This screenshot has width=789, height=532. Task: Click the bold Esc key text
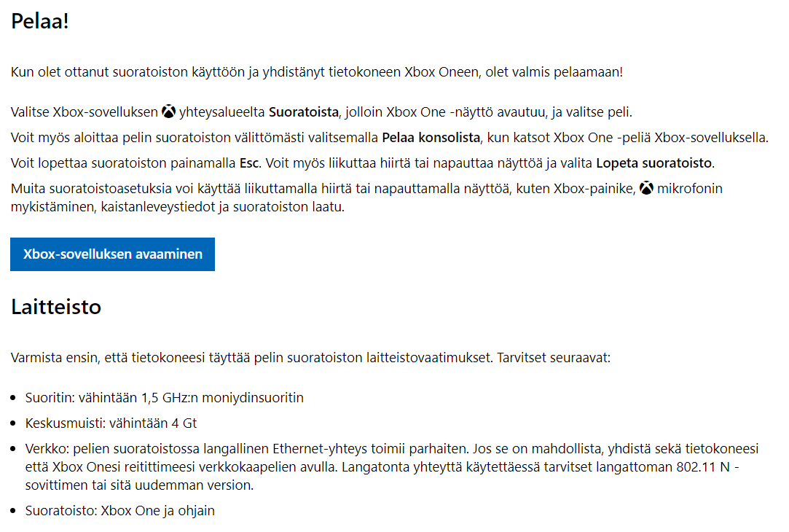coord(249,163)
